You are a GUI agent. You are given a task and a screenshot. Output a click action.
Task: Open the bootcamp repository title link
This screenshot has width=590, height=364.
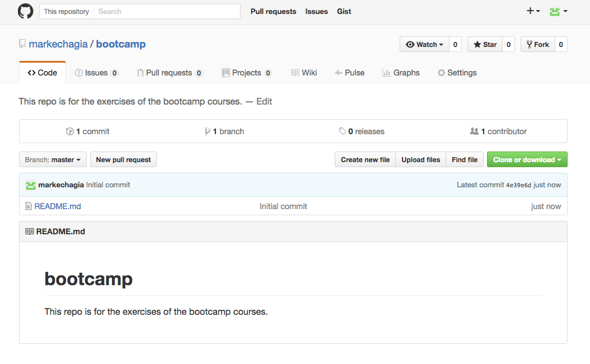[x=121, y=44]
